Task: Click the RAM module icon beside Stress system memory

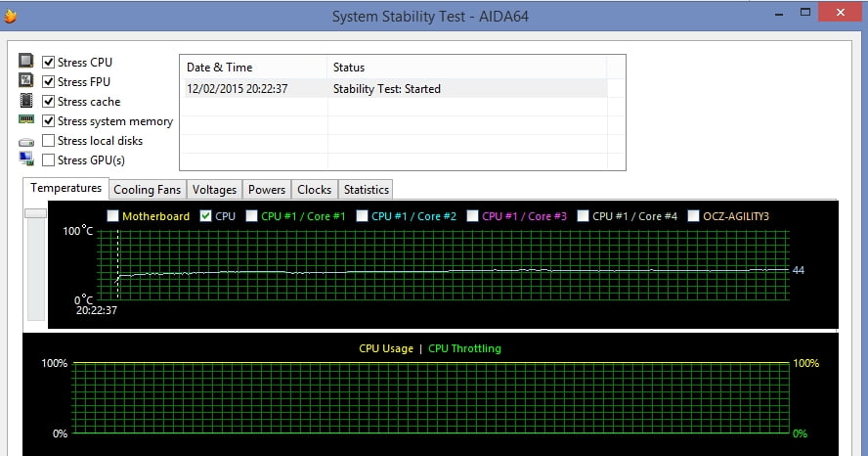Action: point(26,119)
